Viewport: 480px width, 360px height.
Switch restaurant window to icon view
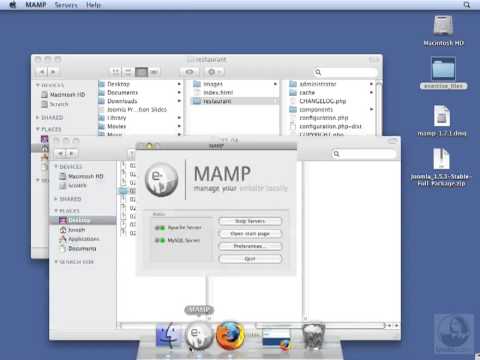[x=116, y=72]
